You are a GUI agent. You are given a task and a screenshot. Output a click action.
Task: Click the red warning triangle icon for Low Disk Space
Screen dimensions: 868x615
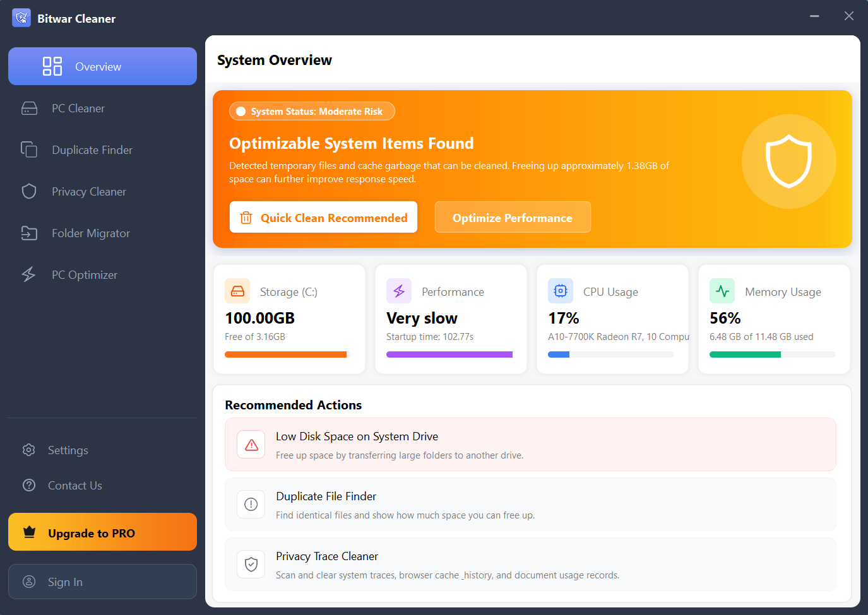pos(251,445)
